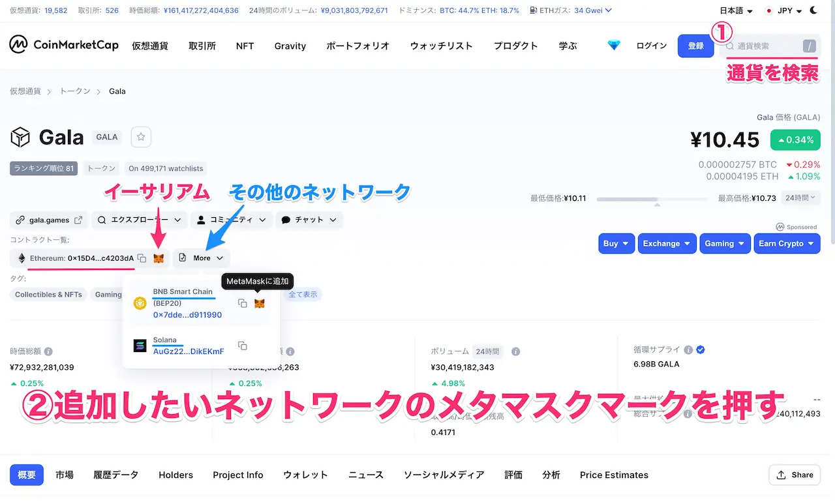Click the 仮想通貨 breadcrumb link
Screen dimensions: 835x504
25,91
